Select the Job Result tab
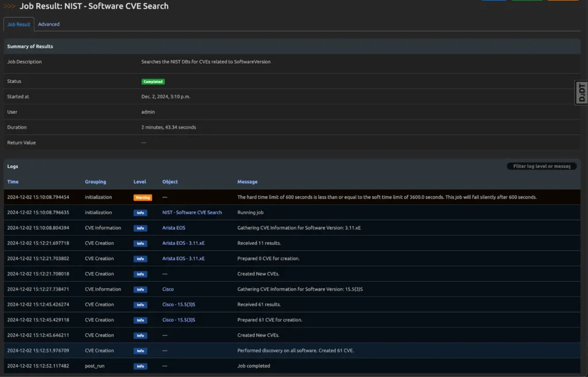 point(19,25)
